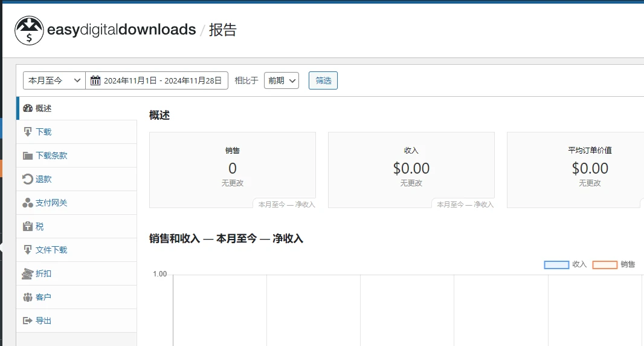The image size is (644, 346).
Task: Open the 折扣 discounts tab
Action: point(76,273)
